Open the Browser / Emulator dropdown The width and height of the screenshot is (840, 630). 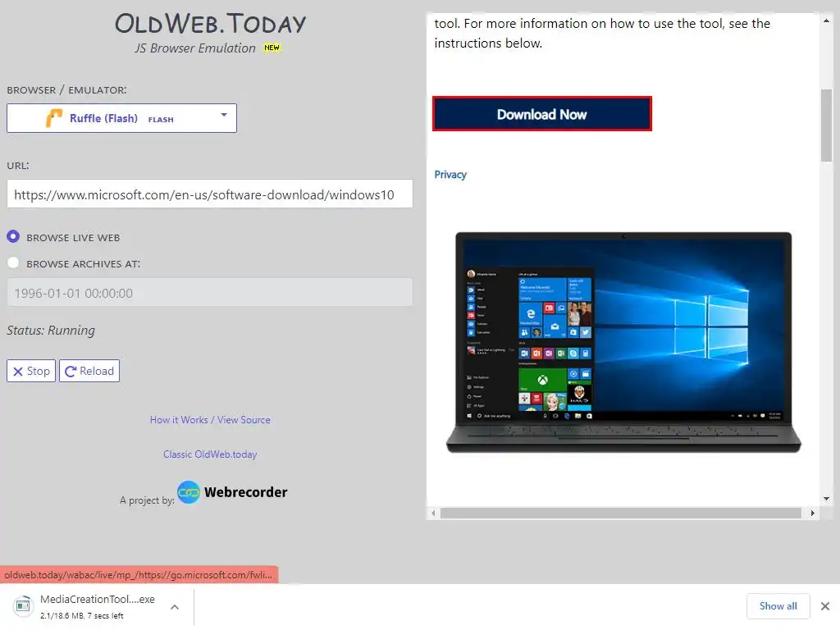pyautogui.click(x=121, y=118)
